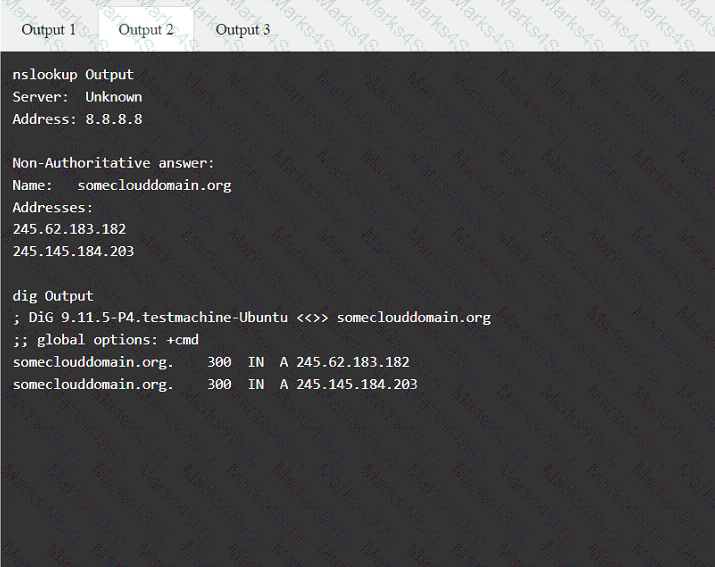The height and width of the screenshot is (567, 715).
Task: Switch to the Output 1 tab
Action: click(48, 29)
